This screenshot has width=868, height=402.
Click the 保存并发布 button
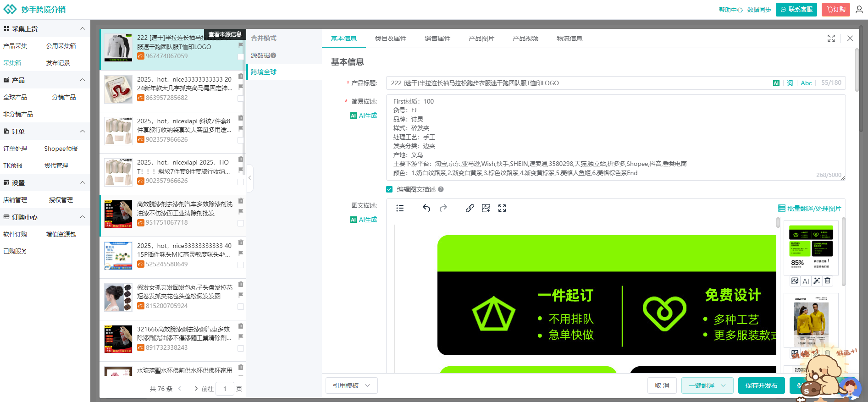[x=762, y=385]
